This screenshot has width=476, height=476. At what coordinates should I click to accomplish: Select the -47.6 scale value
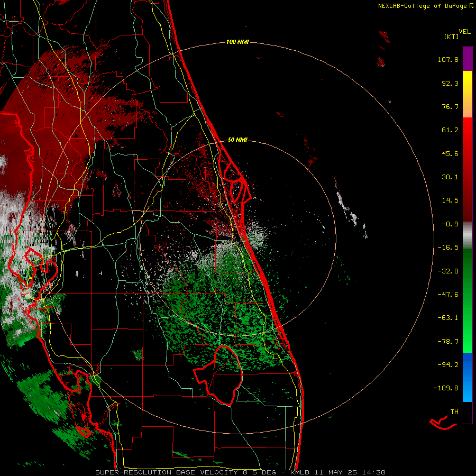(448, 295)
